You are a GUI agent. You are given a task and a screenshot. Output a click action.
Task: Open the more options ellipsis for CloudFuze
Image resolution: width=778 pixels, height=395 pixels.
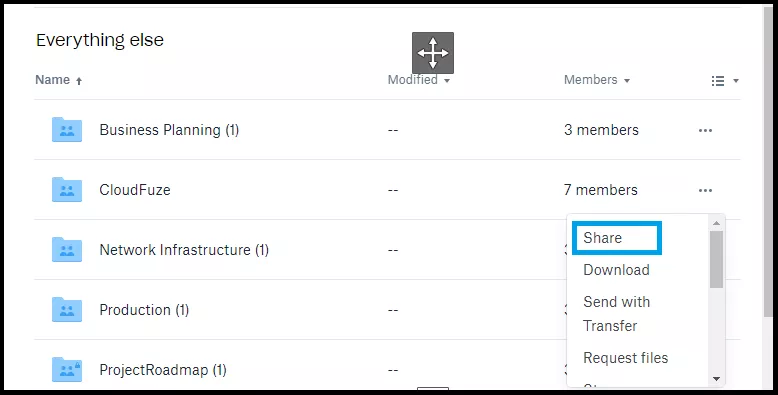coord(705,191)
